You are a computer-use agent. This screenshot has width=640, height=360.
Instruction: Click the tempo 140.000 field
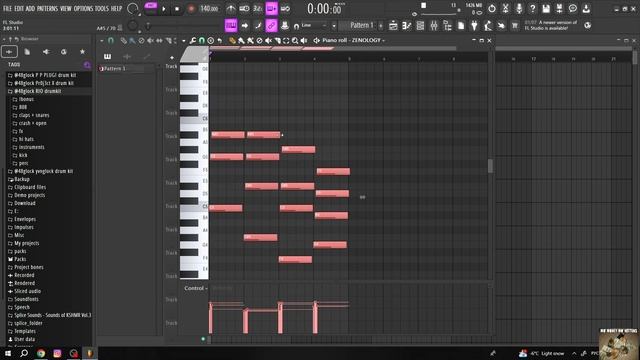click(x=209, y=9)
